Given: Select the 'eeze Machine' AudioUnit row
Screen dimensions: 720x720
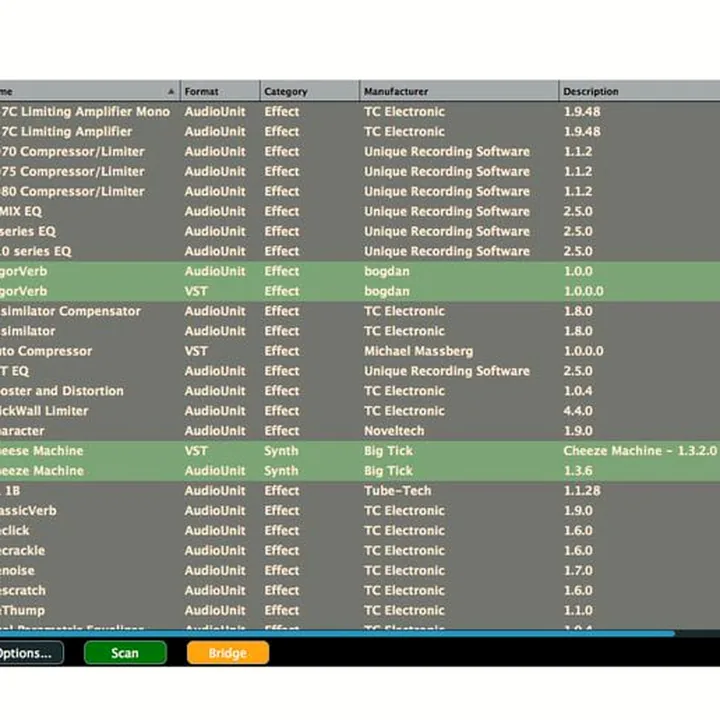Looking at the screenshot, I should [x=360, y=471].
